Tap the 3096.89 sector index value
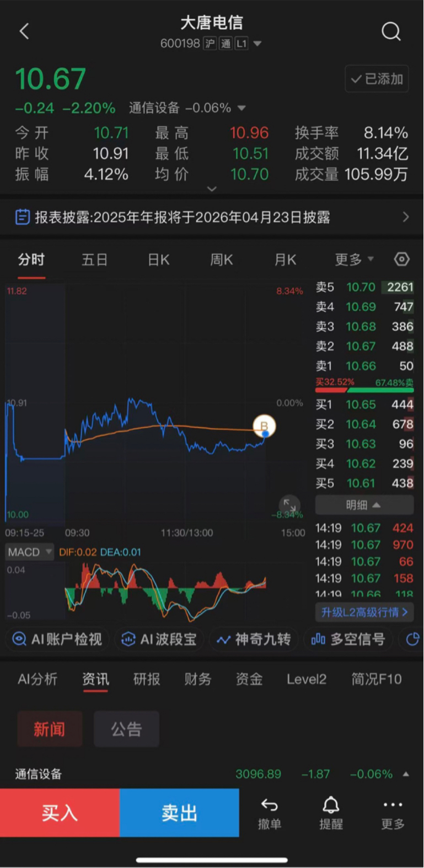424x868 pixels. pyautogui.click(x=259, y=774)
